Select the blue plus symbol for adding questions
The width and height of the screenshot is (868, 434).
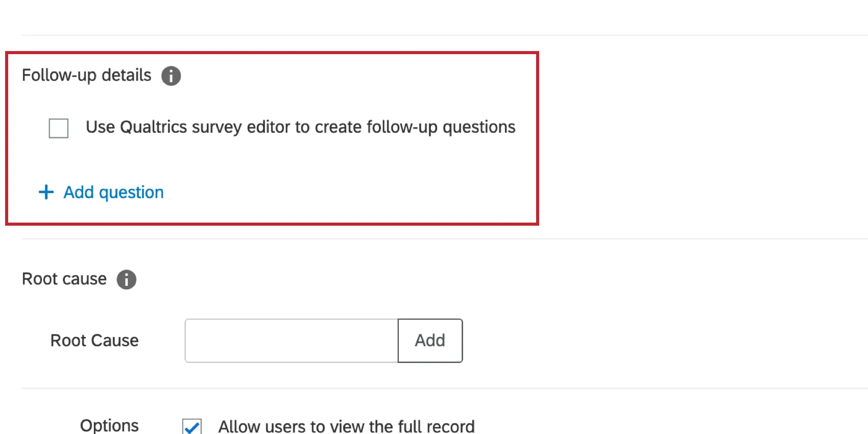point(45,192)
